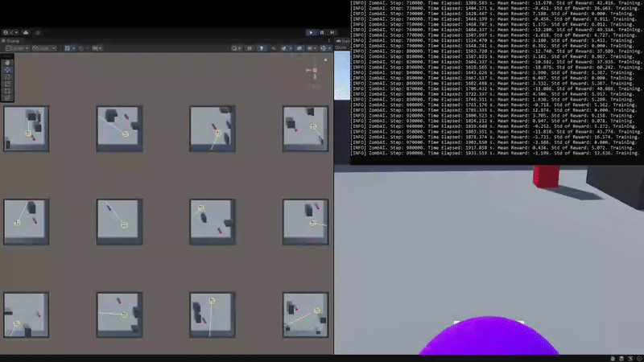This screenshot has height=362, width=644.
Task: Toggle grid snapping icon
Action: pyautogui.click(x=81, y=48)
